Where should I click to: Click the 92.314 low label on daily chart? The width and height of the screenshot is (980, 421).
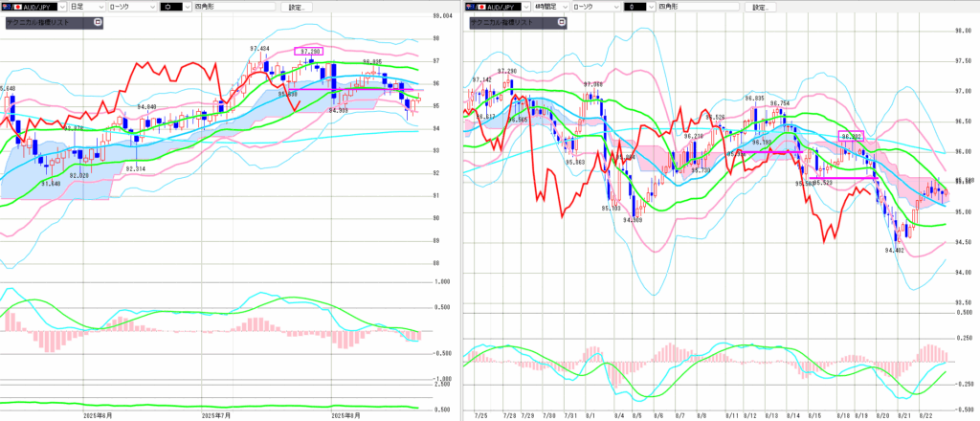[x=136, y=169]
